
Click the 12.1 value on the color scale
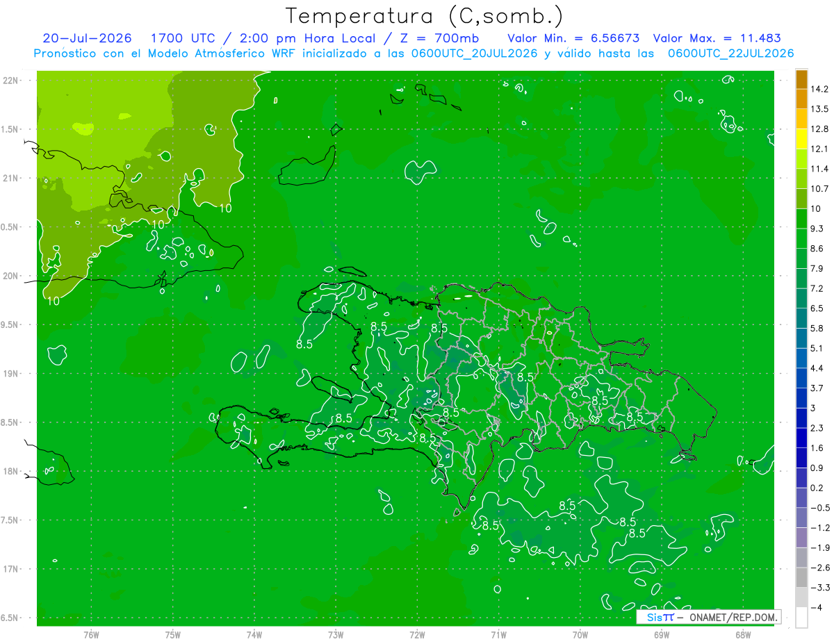(x=819, y=149)
